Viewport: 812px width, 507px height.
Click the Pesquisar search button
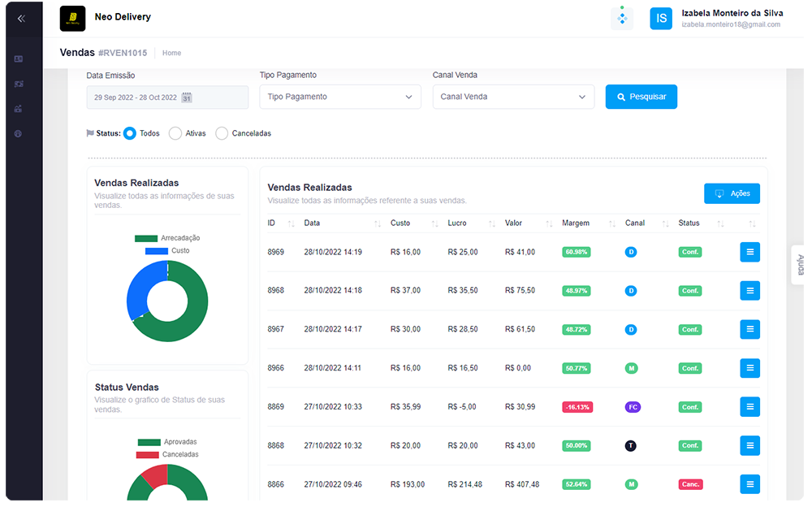pyautogui.click(x=641, y=97)
